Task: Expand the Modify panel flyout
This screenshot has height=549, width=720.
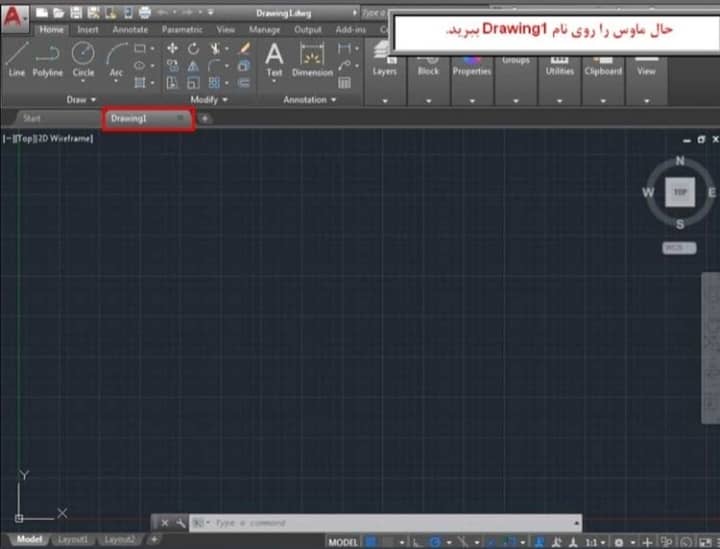Action: (209, 100)
